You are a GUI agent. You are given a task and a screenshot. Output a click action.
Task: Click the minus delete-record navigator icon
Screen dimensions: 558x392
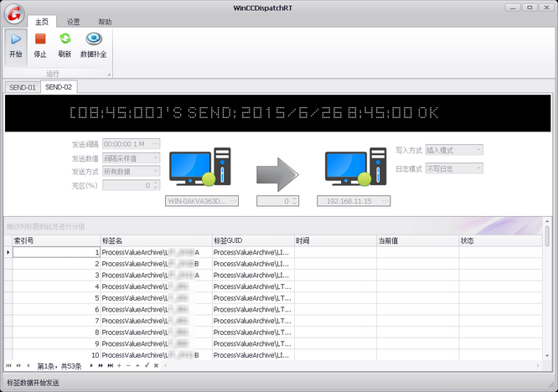(128, 365)
